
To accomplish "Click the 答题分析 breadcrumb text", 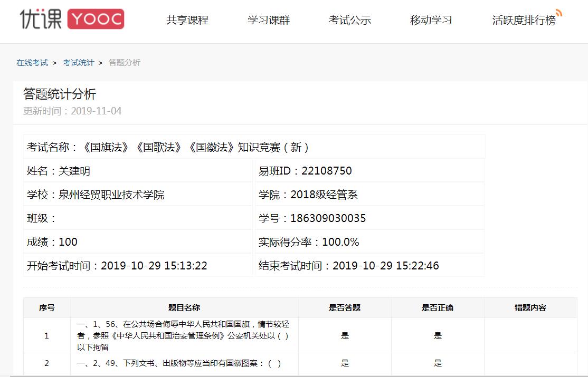I will click(x=125, y=63).
